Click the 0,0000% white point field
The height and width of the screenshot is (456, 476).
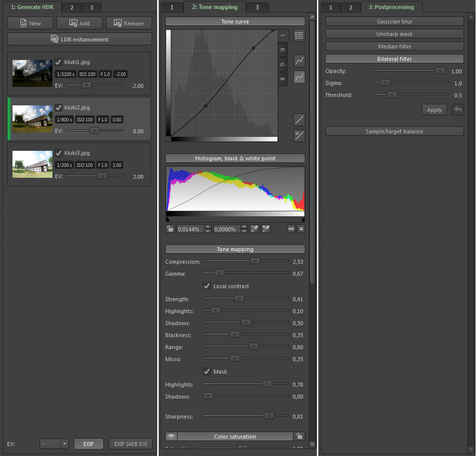point(228,229)
